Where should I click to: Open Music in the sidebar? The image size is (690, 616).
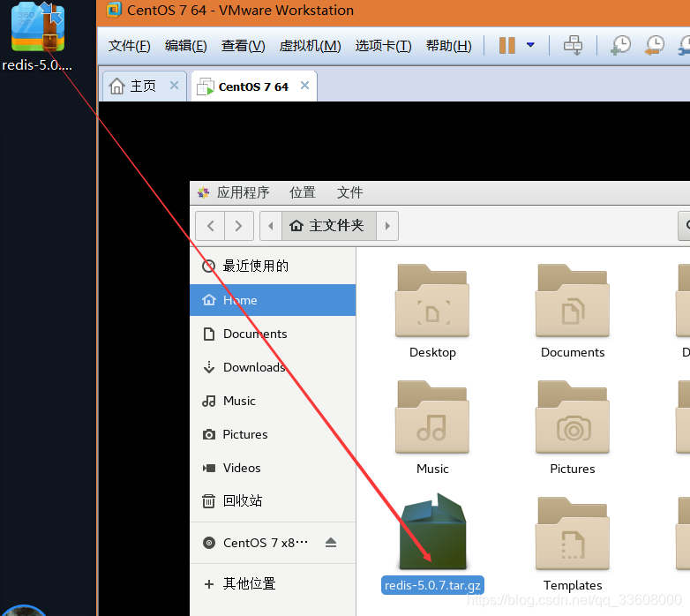[273, 401]
